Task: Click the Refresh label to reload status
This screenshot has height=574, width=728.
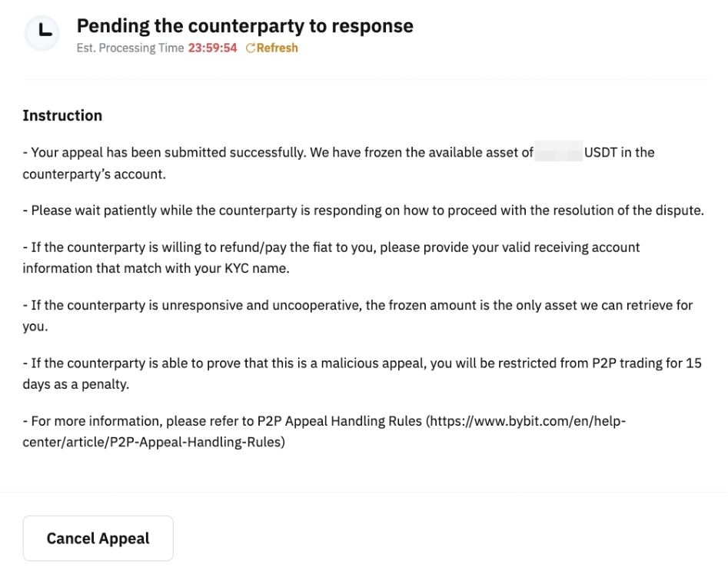Action: [275, 48]
